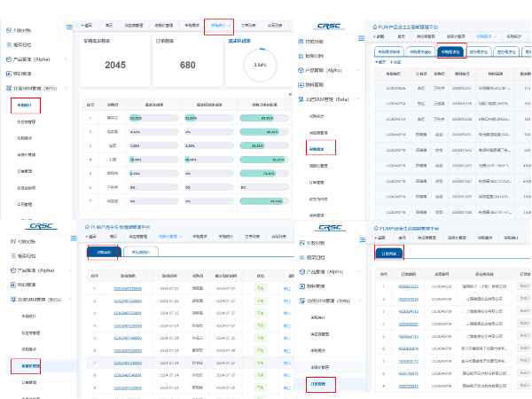Collapse the (Beta) menu chevron in order list panel
The height and width of the screenshot is (399, 532).
(x=359, y=301)
